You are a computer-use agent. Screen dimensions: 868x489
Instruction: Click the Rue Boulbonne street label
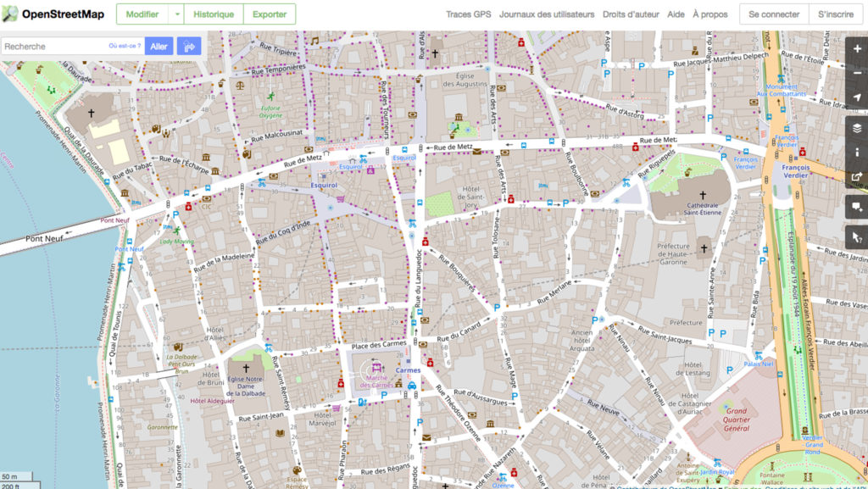pos(576,173)
